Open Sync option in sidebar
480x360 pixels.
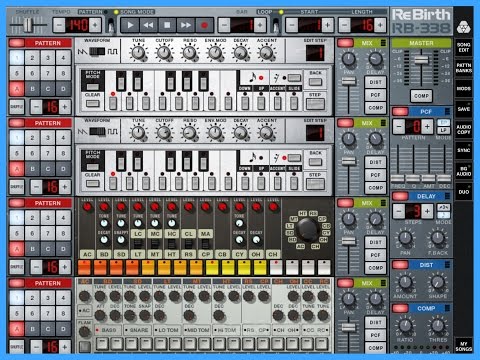pyautogui.click(x=464, y=150)
